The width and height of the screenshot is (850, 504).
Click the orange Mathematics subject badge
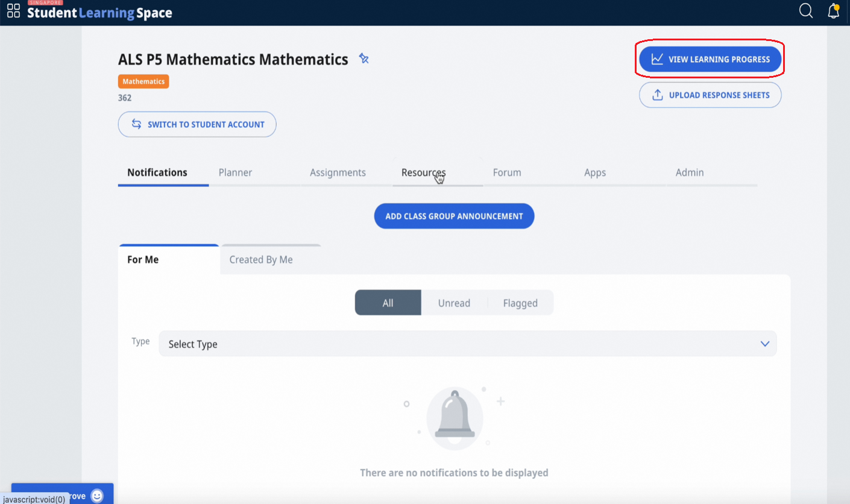[143, 81]
